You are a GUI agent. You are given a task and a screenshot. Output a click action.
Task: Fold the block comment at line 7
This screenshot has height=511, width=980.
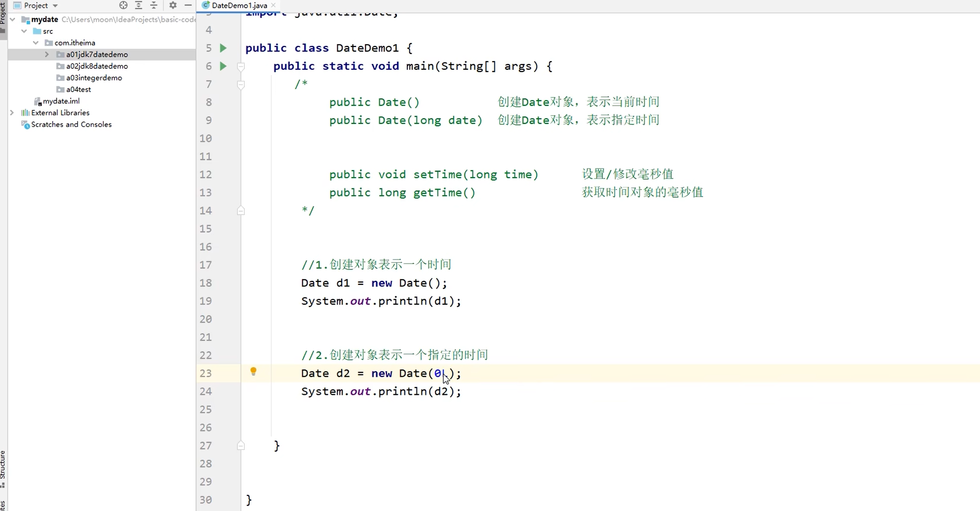click(241, 85)
